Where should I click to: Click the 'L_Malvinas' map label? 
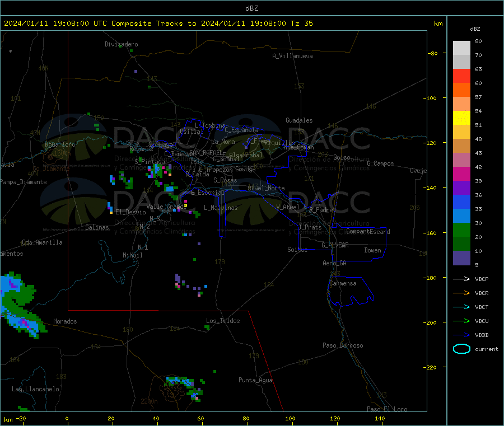221,208
